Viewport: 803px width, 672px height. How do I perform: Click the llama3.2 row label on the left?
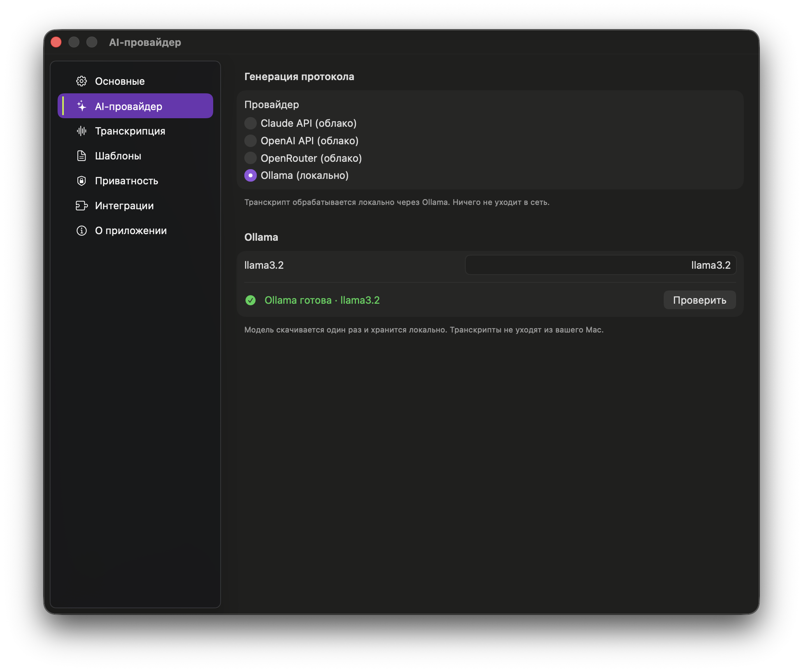pos(264,265)
